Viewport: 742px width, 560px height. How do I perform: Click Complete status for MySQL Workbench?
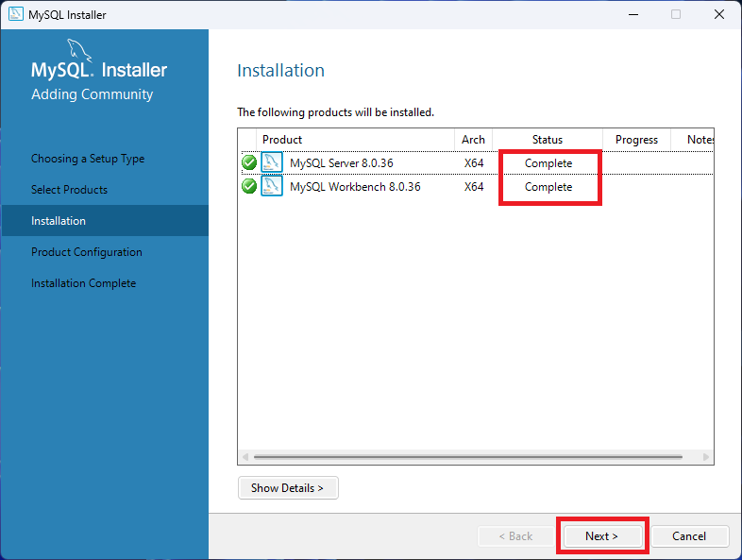[548, 187]
